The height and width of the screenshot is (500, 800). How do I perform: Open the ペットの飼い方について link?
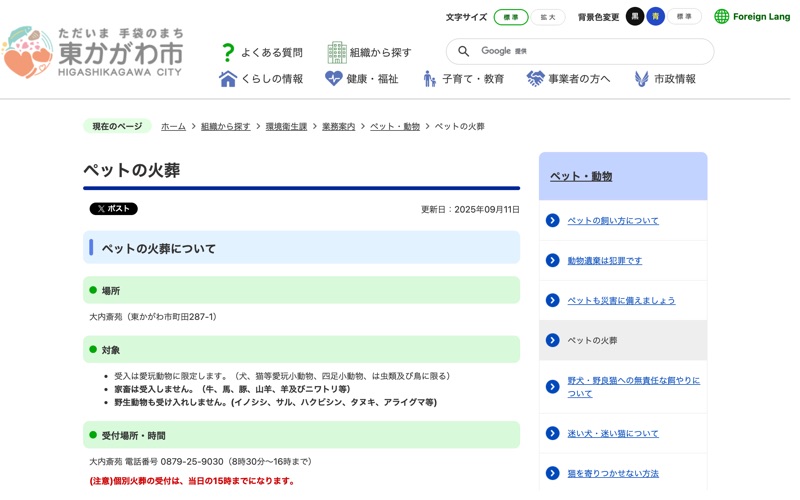tap(613, 220)
